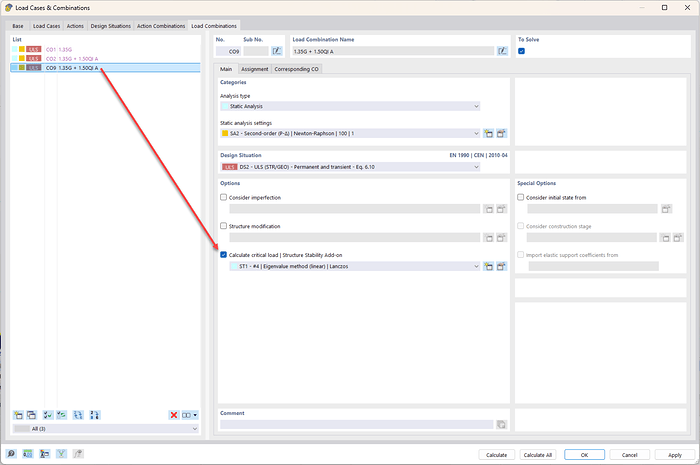Enable Structure modification checkbox
700x465 pixels.
(x=224, y=226)
